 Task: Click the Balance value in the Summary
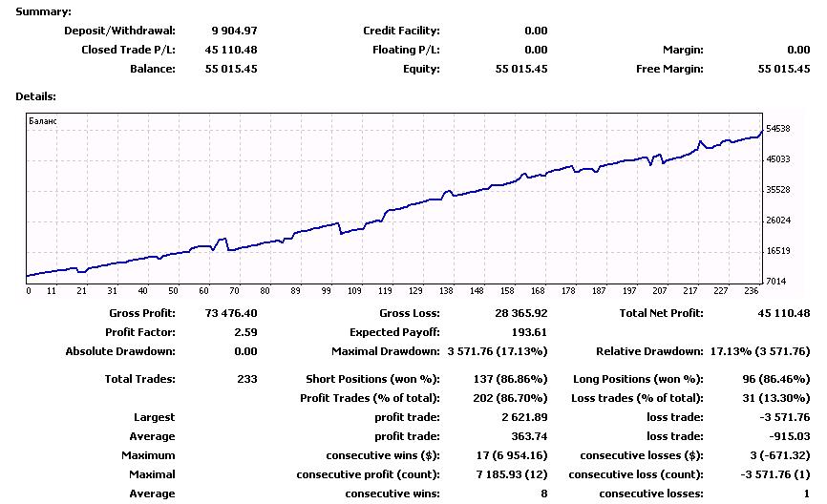coord(231,69)
